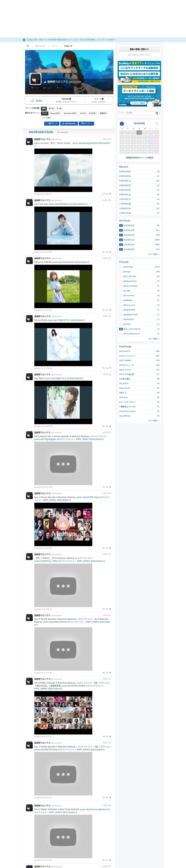This screenshot has height=868, width=186.
Task: Select day 1 in May calendar
Action: point(139,132)
